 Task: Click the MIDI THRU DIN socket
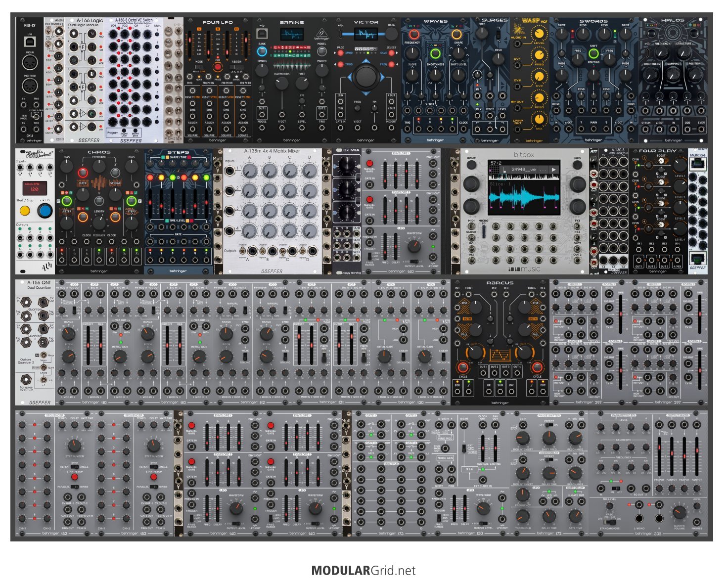pyautogui.click(x=30, y=86)
